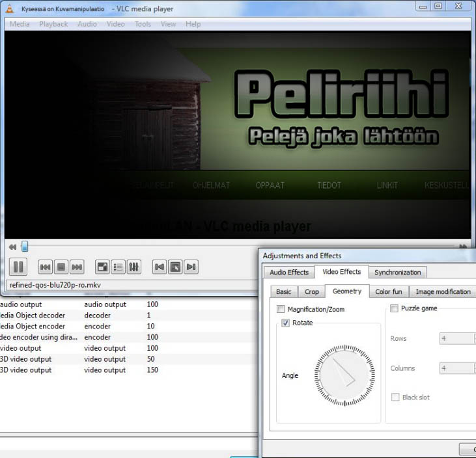
Task: Click the Rows number field
Action: 458,338
